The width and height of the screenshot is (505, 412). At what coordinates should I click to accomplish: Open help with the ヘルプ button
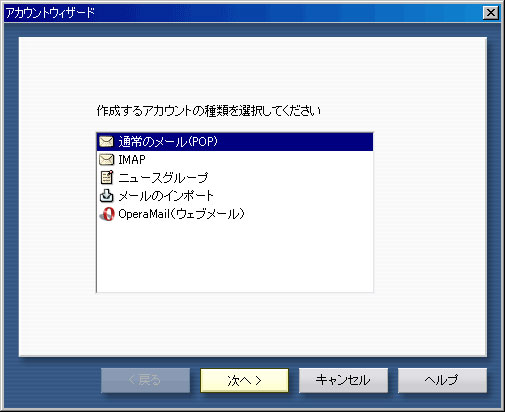442,380
